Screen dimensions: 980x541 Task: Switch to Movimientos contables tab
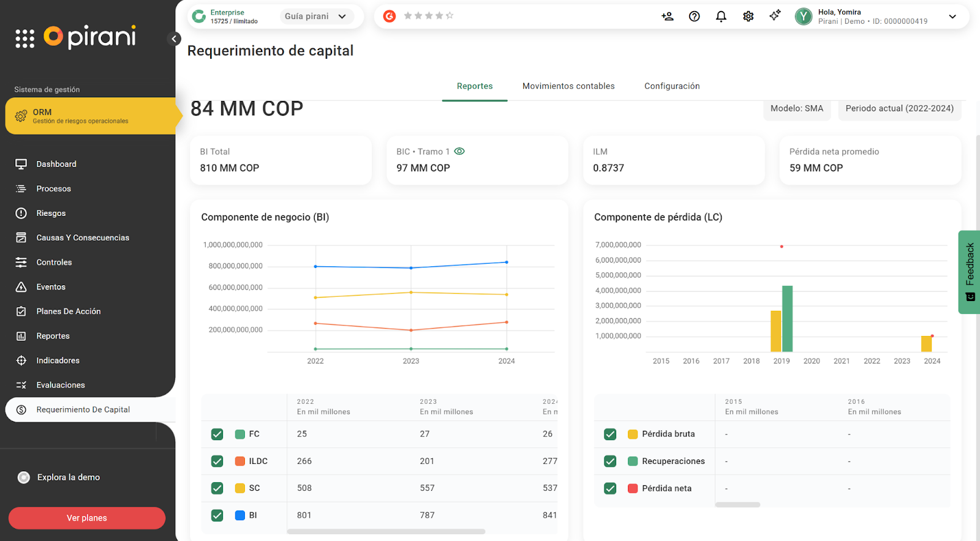[x=568, y=86]
